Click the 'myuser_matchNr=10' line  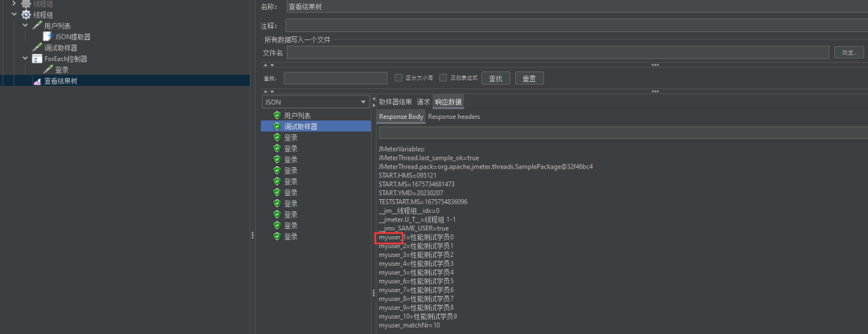click(x=409, y=326)
